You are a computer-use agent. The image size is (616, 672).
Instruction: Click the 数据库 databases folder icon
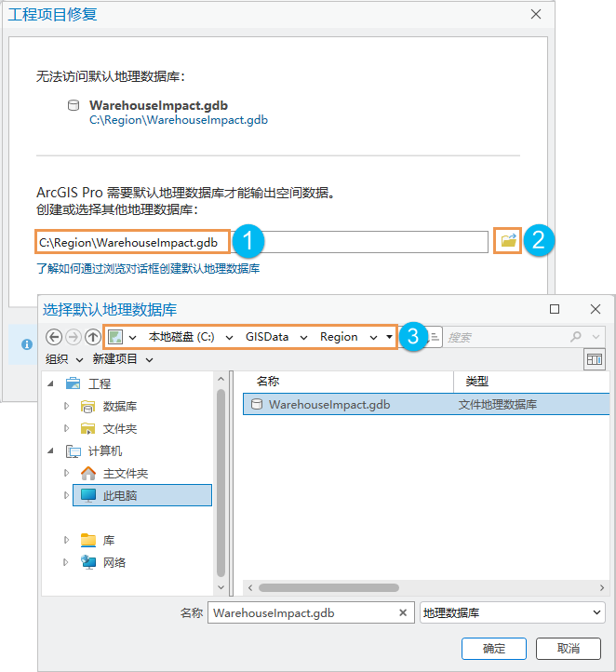coord(87,406)
